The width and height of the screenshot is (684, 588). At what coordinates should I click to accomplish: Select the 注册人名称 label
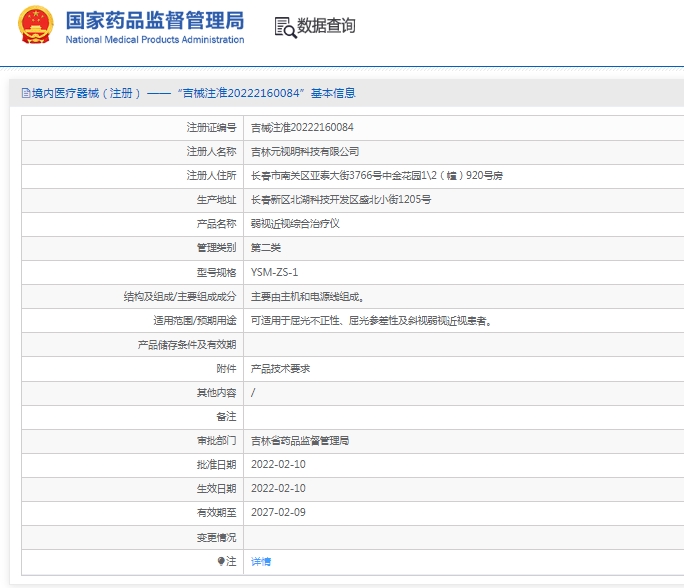pyautogui.click(x=212, y=151)
